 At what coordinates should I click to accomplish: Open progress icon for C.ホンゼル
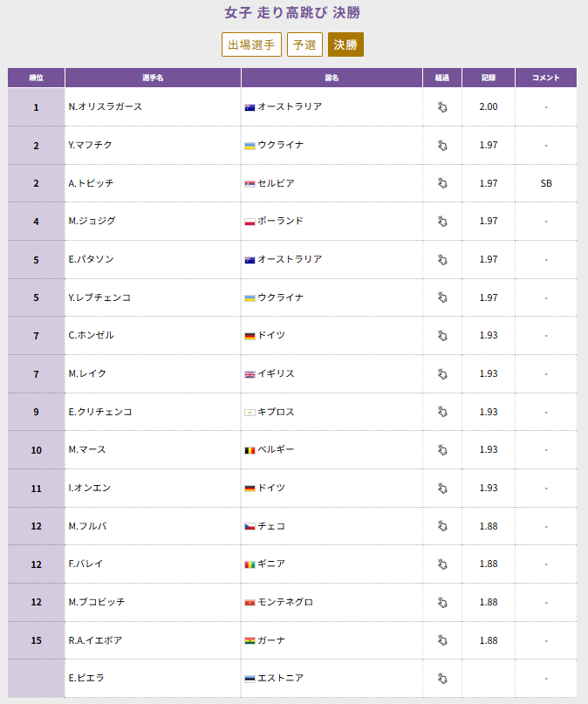pyautogui.click(x=442, y=336)
